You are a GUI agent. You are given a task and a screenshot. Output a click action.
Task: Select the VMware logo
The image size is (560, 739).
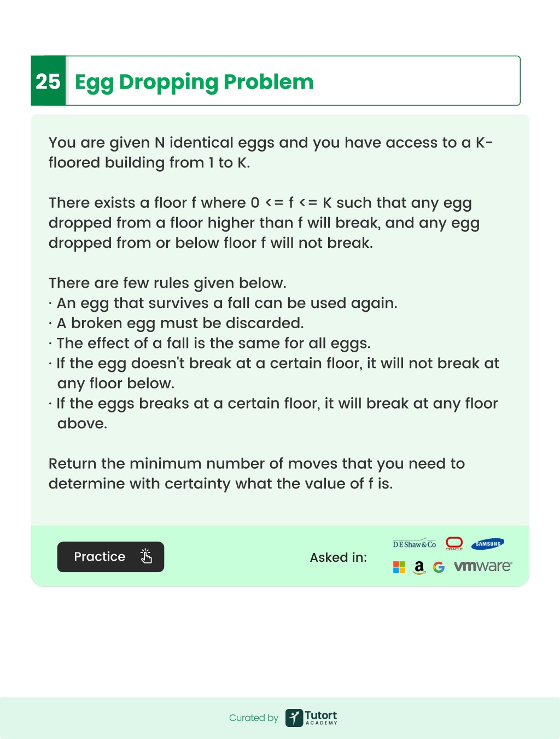coord(483,567)
